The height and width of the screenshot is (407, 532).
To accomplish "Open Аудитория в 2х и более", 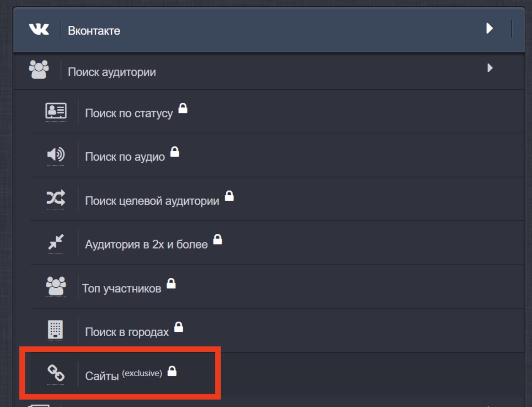I will (x=146, y=244).
